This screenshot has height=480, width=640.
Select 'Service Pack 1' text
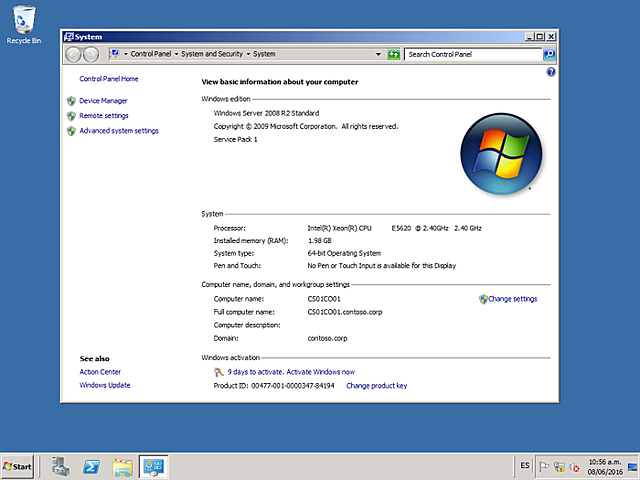tap(235, 140)
